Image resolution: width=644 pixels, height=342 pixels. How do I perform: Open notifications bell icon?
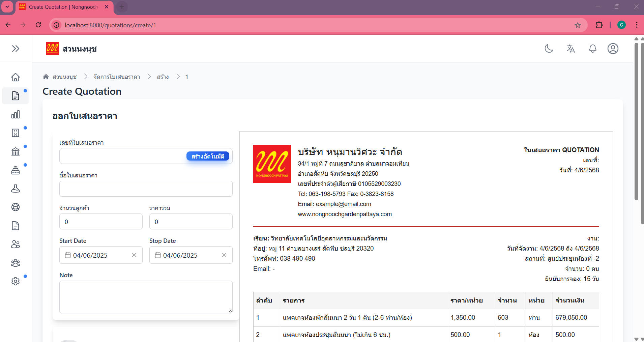[592, 49]
